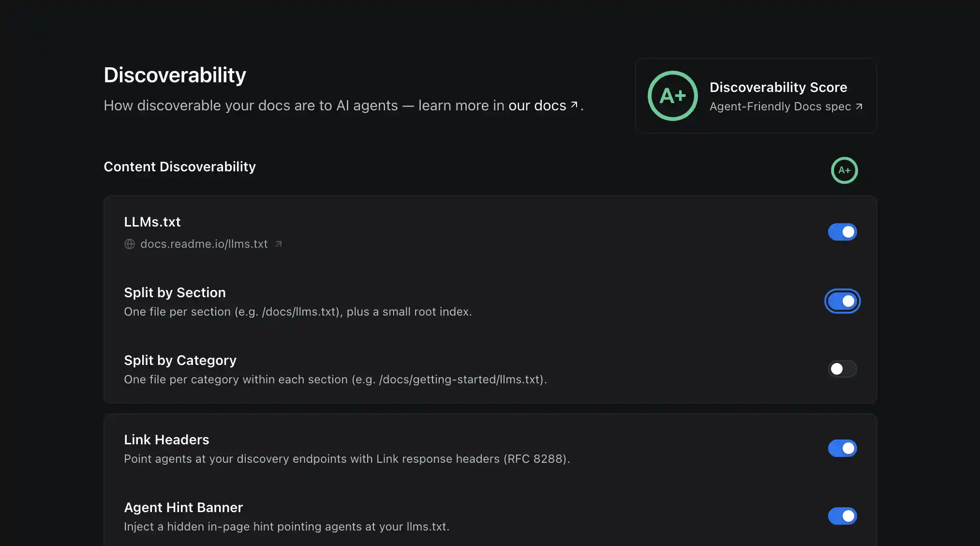Open the external arrow after docs.readme.io/llms.txt
This screenshot has height=546, width=980.
pyautogui.click(x=279, y=244)
